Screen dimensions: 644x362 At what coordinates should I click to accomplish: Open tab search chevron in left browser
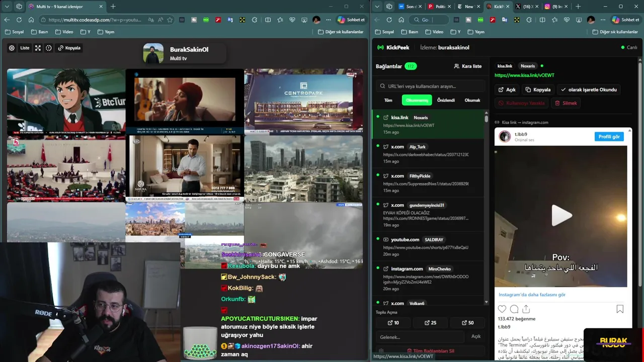pyautogui.click(x=7, y=7)
